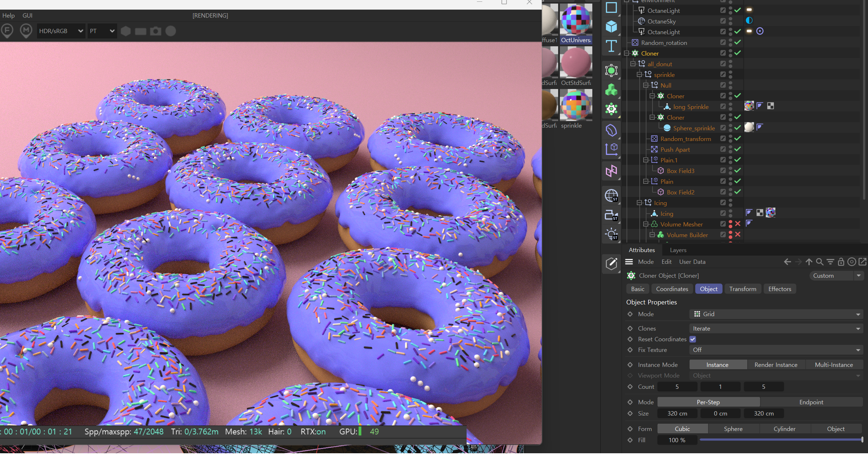
Task: Toggle enable checkmark for Box Field3
Action: tap(738, 171)
